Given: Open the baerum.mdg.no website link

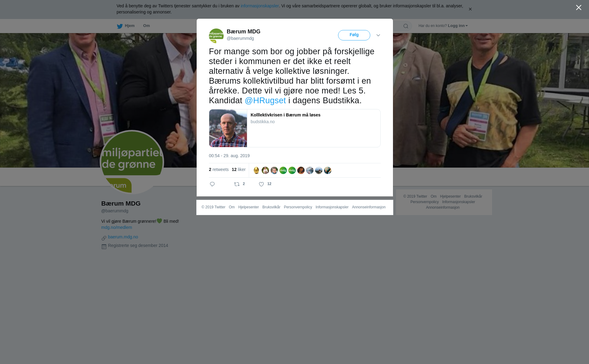Looking at the screenshot, I should (x=123, y=237).
